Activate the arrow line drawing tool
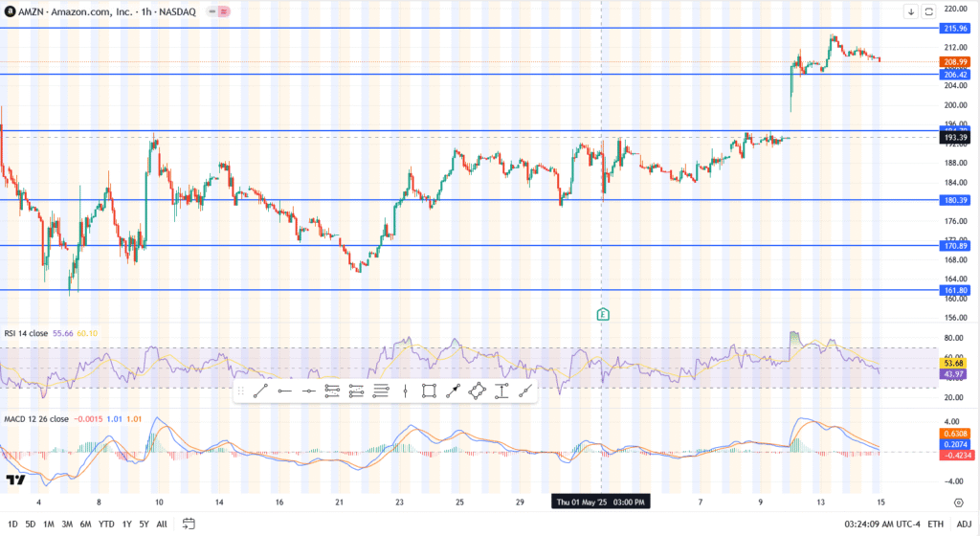Screen dimensions: 980x536 coord(454,391)
